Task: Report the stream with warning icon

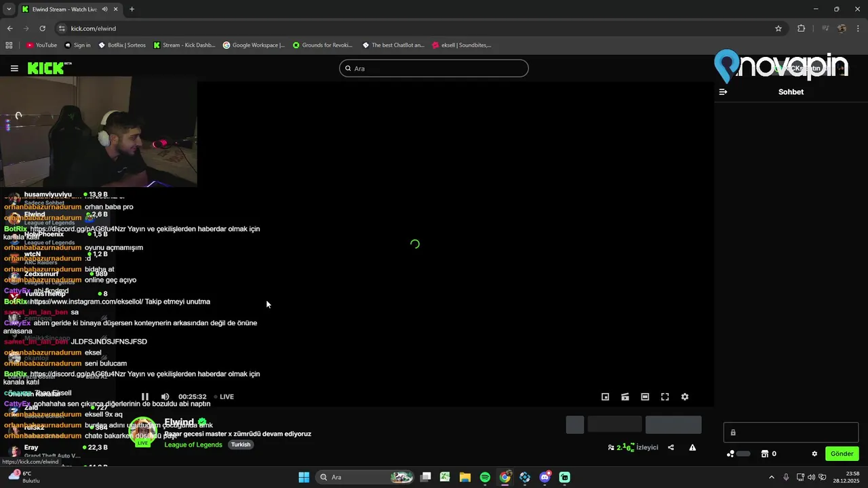Action: pyautogui.click(x=692, y=447)
